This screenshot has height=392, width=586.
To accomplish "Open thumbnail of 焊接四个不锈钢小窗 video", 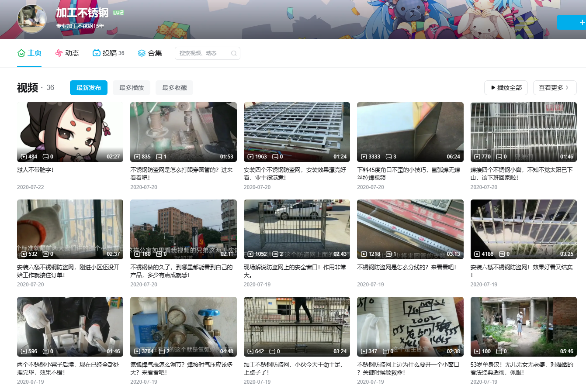I will pos(524,132).
